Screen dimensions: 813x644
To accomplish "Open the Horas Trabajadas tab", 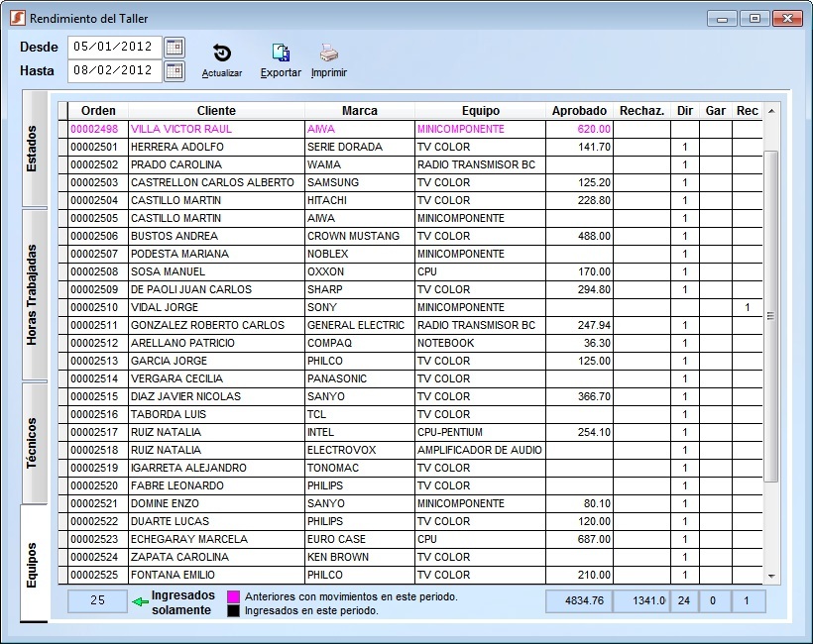I will (34, 294).
